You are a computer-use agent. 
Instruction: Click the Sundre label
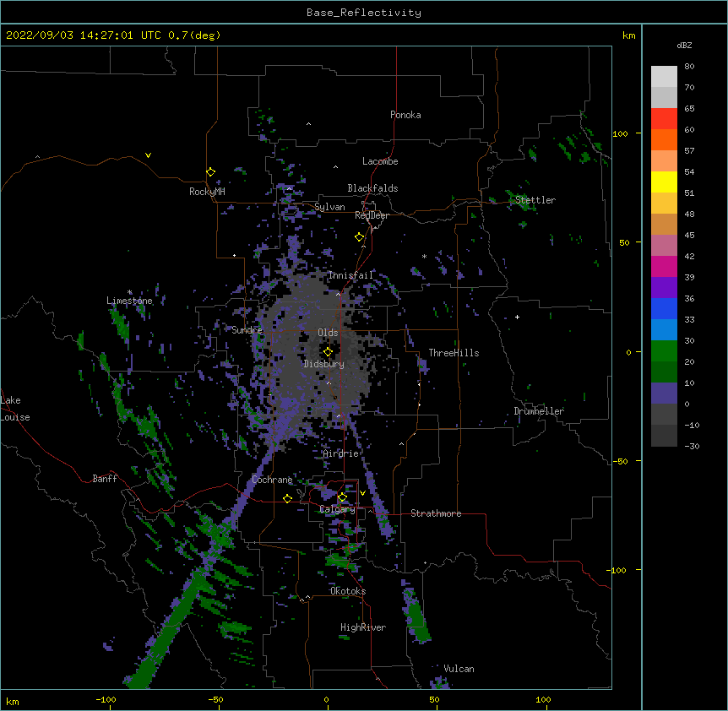tap(247, 330)
